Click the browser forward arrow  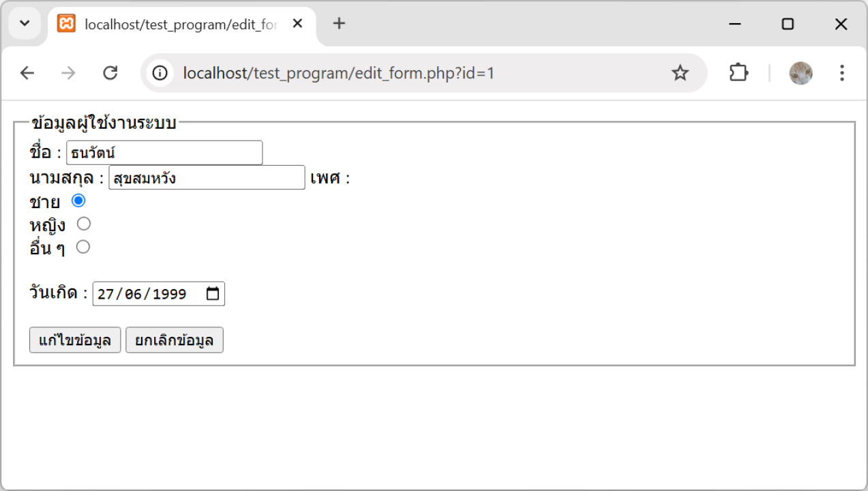(x=68, y=73)
